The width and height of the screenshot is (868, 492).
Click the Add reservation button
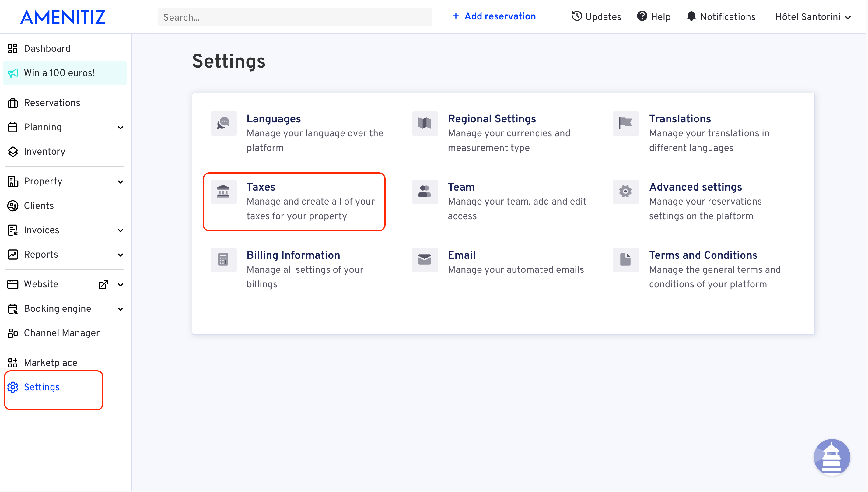[x=494, y=16]
